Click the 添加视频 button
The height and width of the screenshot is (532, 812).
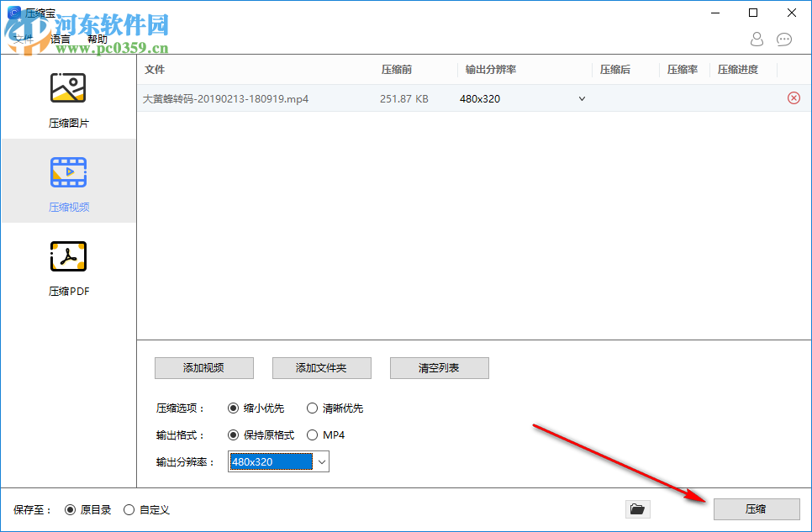click(203, 368)
